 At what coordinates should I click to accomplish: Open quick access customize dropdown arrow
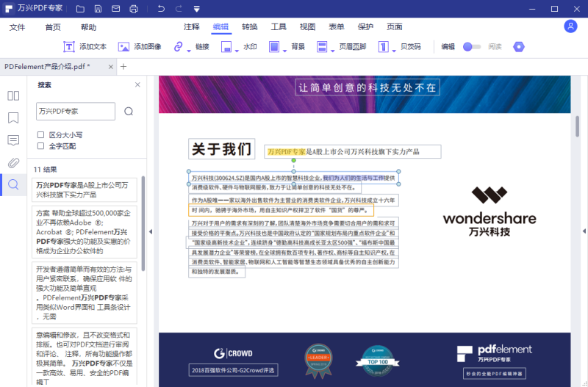pos(196,9)
